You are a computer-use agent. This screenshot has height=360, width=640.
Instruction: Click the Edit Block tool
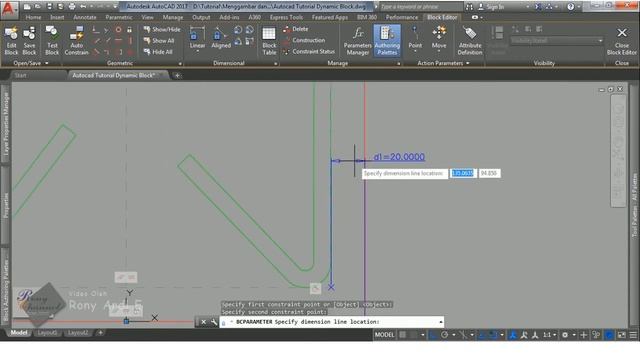11,40
